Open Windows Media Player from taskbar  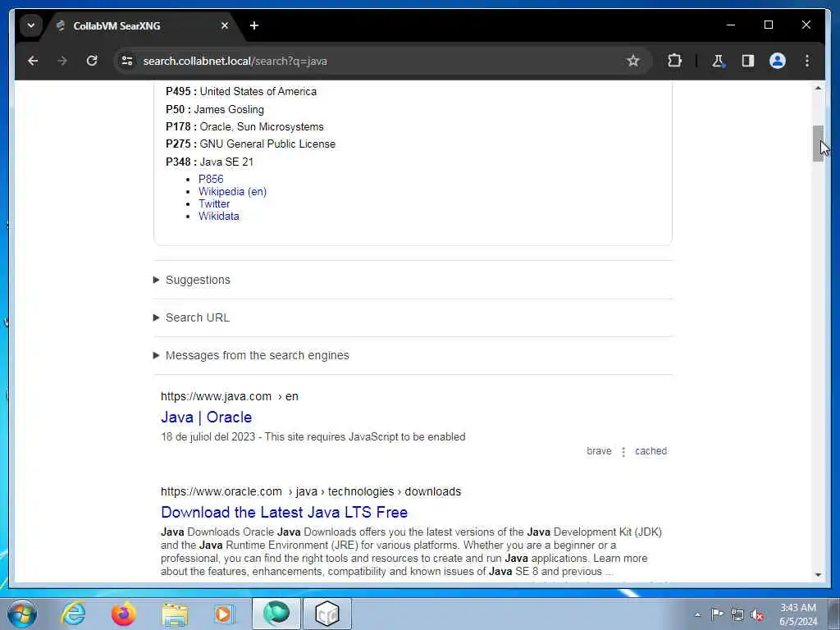coord(225,614)
